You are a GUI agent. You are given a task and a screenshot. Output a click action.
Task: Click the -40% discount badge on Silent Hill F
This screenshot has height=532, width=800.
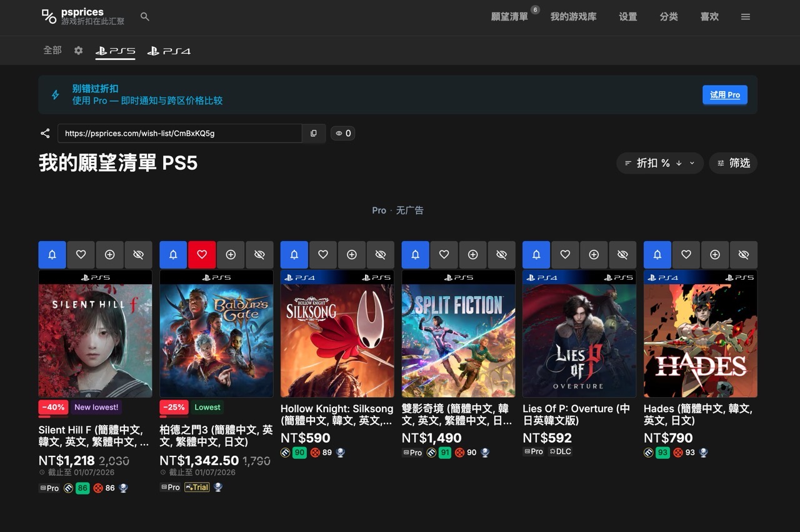[x=53, y=407]
